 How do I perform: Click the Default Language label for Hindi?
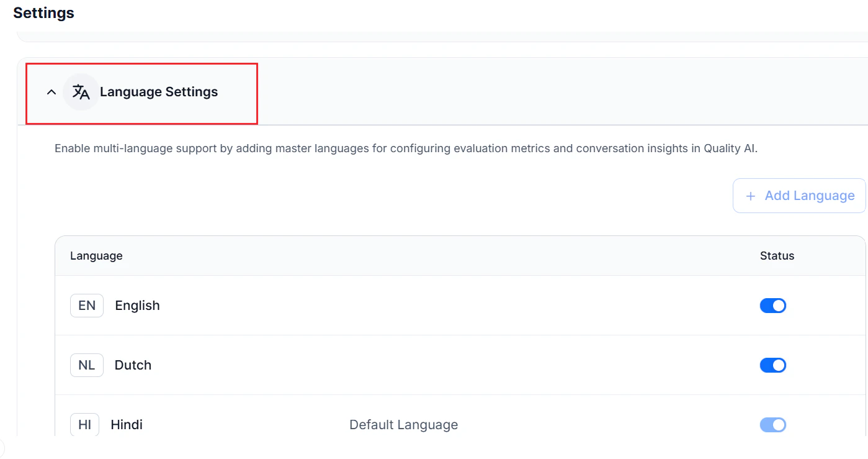pyautogui.click(x=404, y=424)
